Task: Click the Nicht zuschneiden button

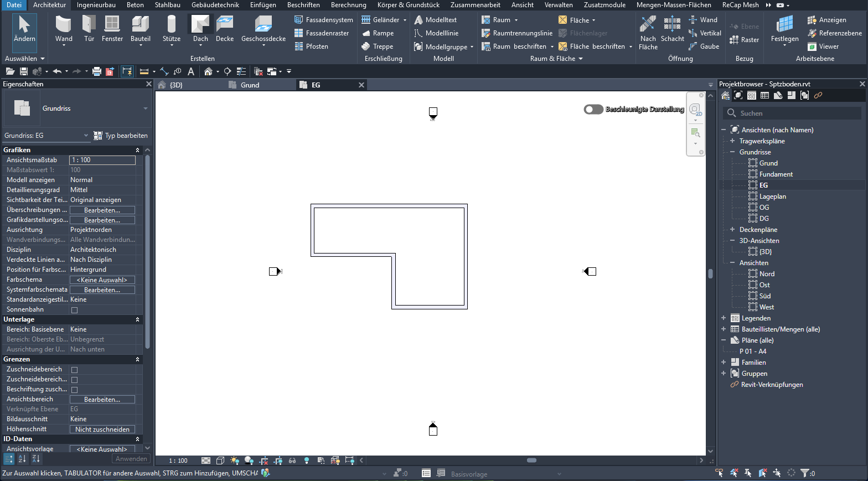Action: (102, 430)
